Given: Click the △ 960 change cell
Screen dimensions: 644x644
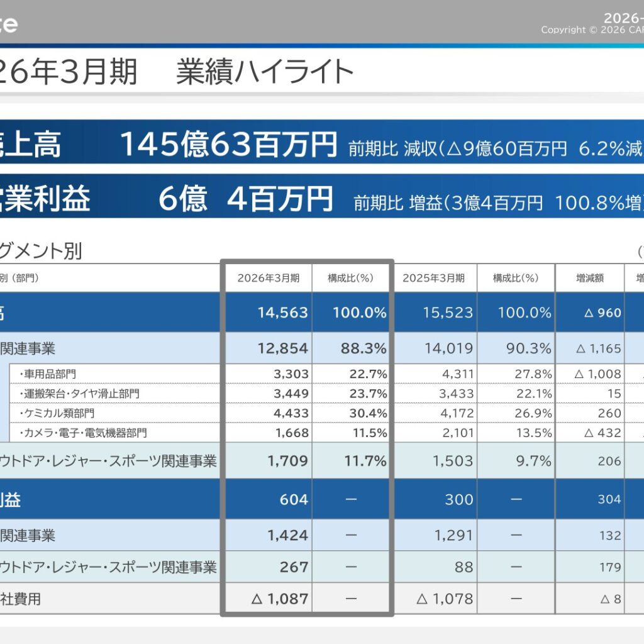Looking at the screenshot, I should click(602, 313).
